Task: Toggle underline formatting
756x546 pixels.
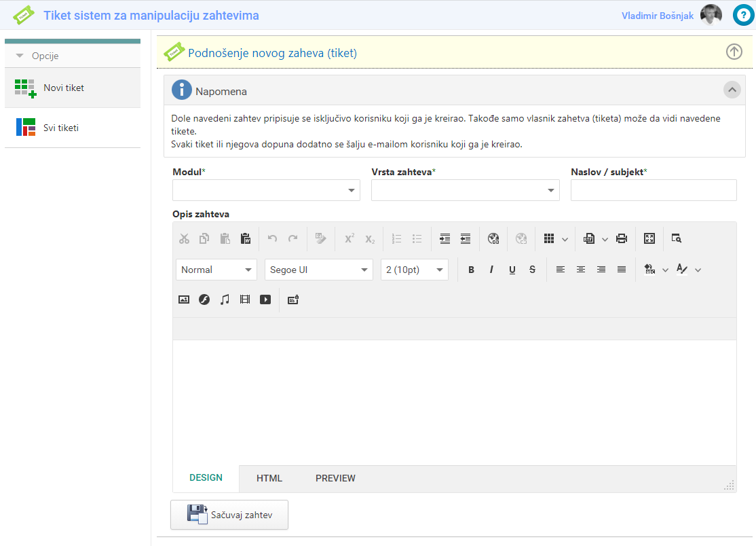Action: 512,270
